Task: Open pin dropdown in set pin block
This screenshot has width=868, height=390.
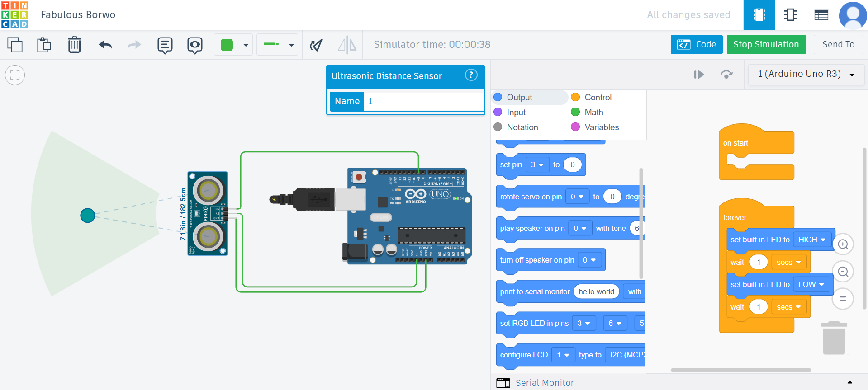Action: pyautogui.click(x=537, y=164)
